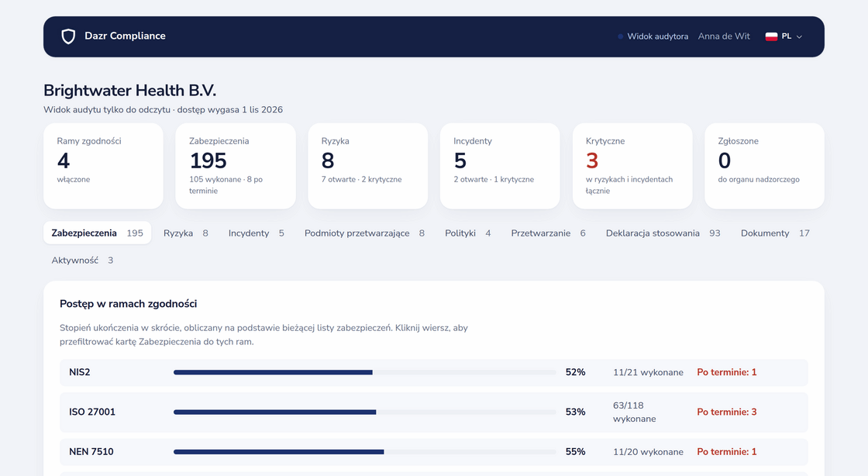
Task: Click the ISO 27001 progress bar
Action: (x=365, y=412)
